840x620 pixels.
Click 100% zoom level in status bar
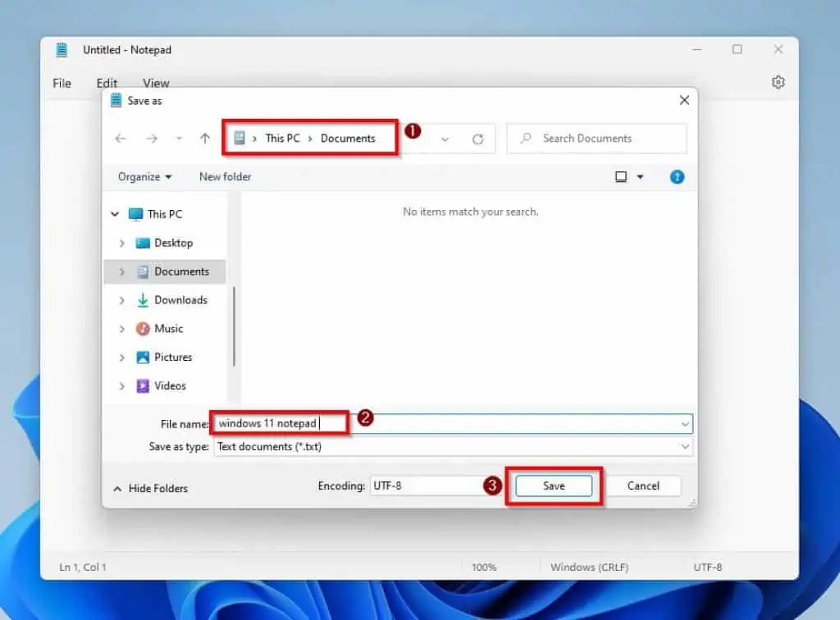484,567
